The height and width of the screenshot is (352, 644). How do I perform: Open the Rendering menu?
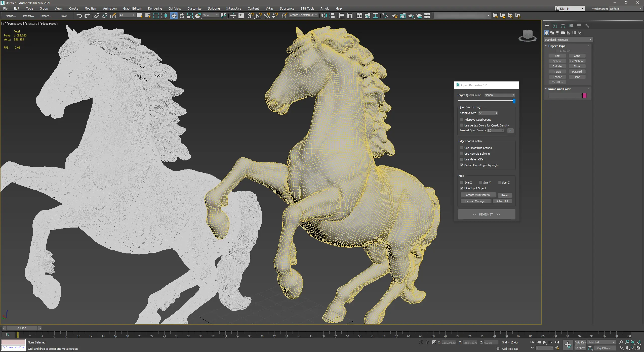pos(155,8)
